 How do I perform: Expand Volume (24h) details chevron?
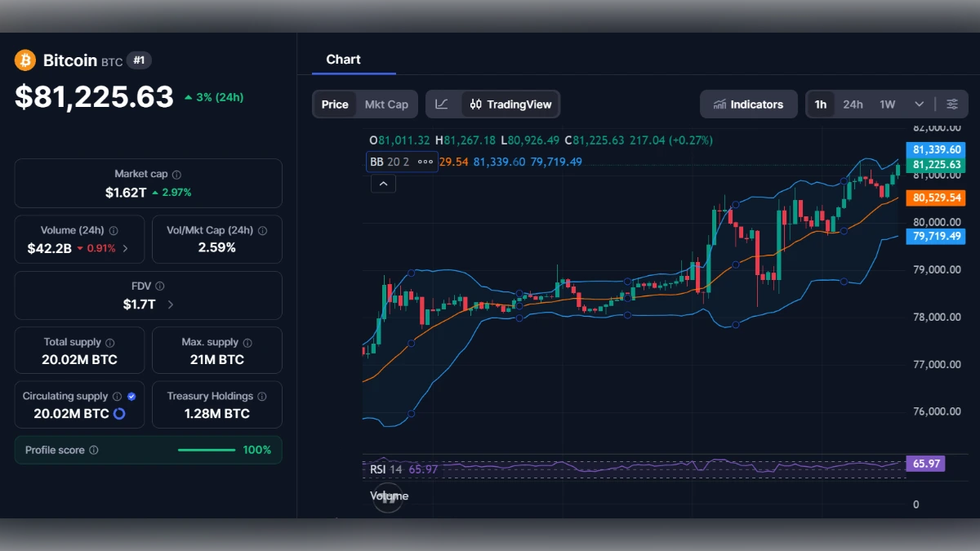click(125, 248)
